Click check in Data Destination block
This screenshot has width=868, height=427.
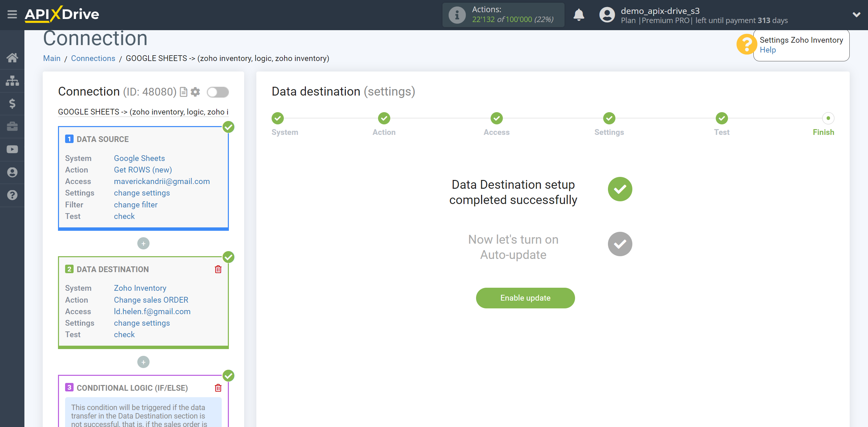124,334
